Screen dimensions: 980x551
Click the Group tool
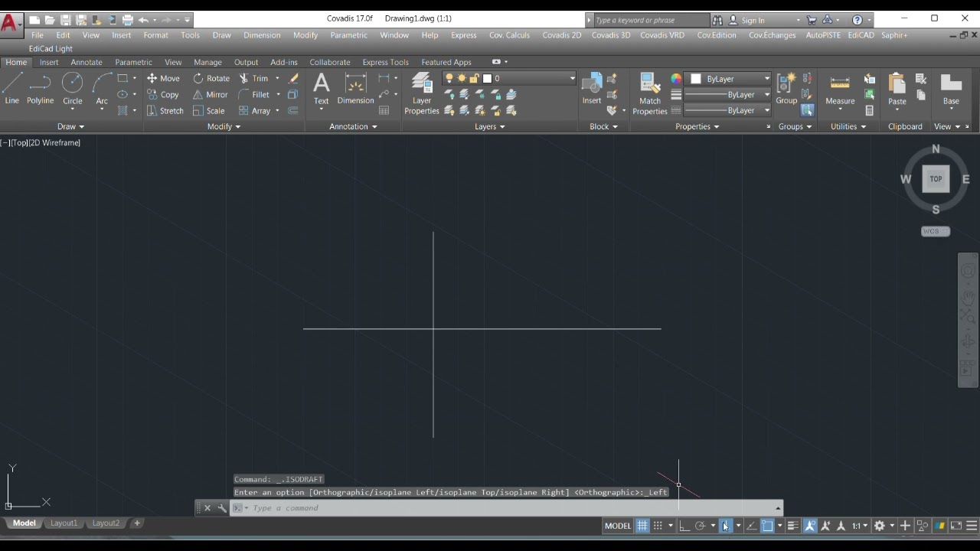[786, 89]
